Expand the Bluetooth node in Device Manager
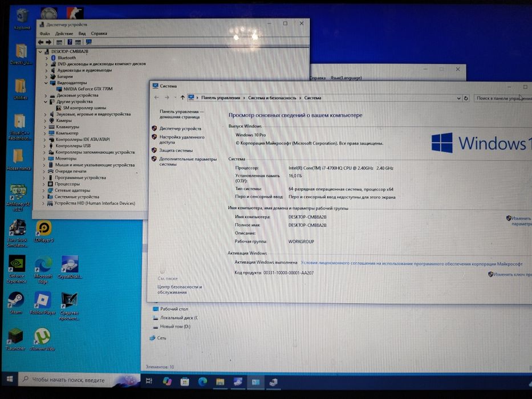This screenshot has height=399, width=532. [47, 58]
